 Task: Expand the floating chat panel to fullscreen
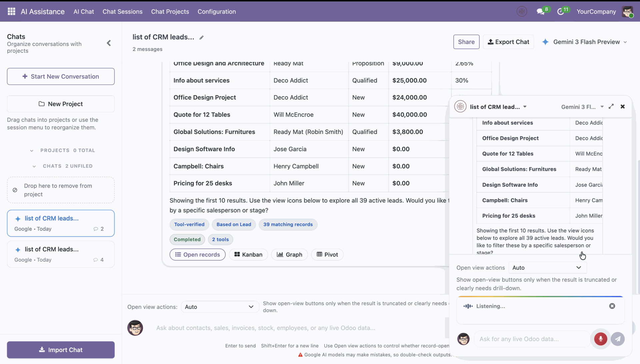[611, 106]
